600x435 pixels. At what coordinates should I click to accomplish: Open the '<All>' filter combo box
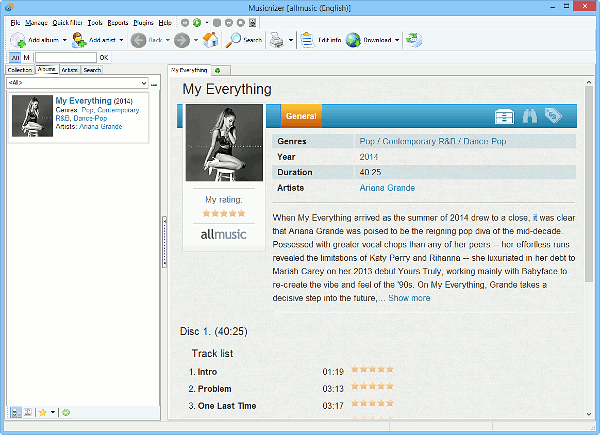(77, 83)
